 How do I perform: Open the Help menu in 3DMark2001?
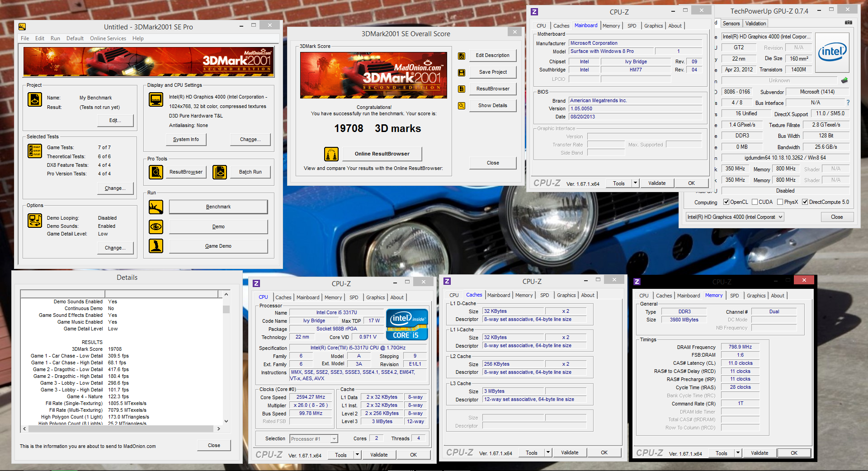coord(138,38)
